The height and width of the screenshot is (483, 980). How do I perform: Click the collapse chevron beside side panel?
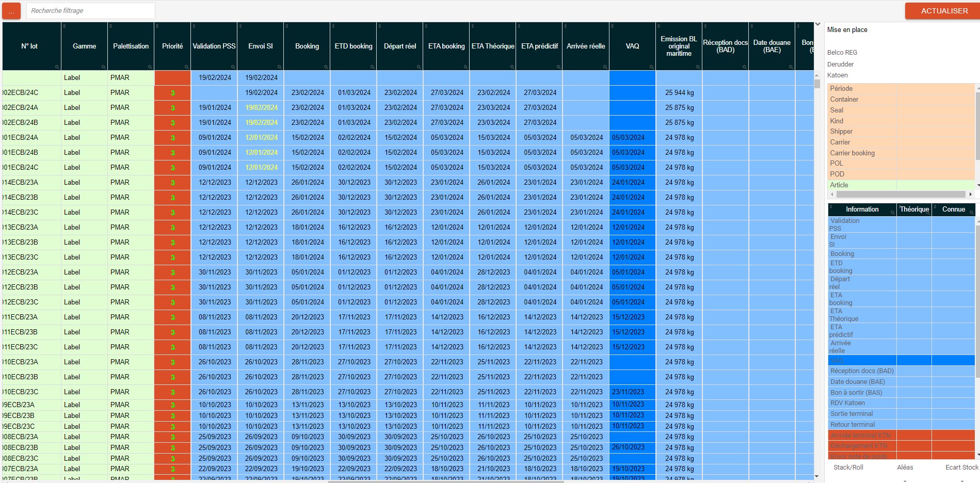tap(817, 25)
